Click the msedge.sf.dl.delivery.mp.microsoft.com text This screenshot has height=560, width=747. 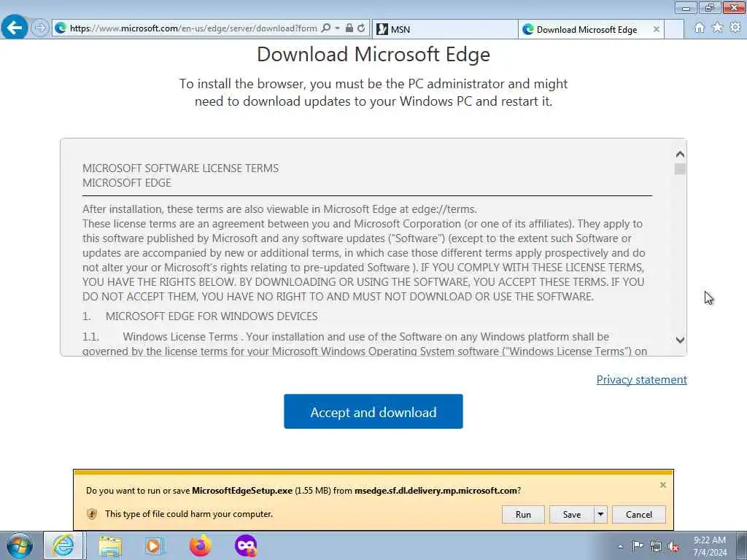click(x=436, y=491)
